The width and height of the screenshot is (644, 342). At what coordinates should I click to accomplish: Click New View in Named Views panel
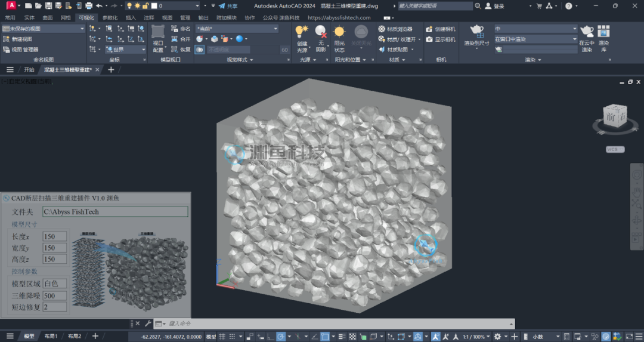click(18, 39)
